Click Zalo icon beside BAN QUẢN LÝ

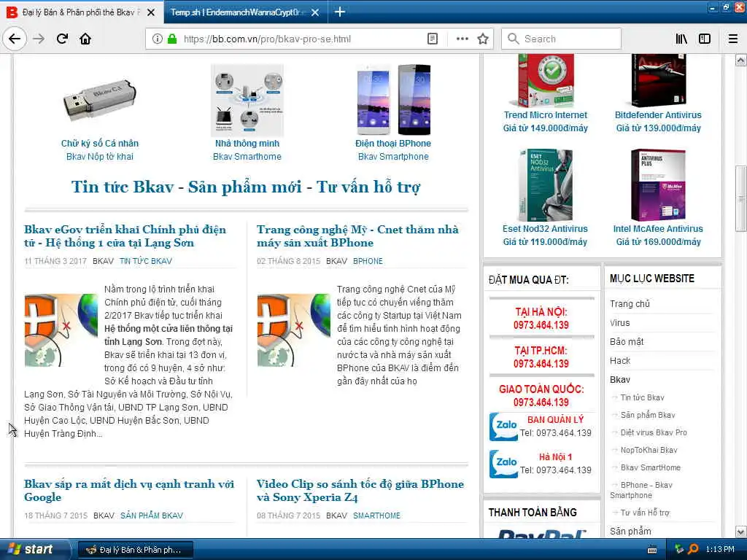(503, 426)
